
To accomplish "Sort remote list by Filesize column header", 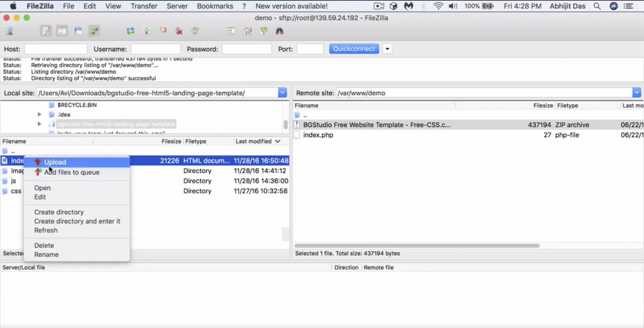I will [x=543, y=106].
